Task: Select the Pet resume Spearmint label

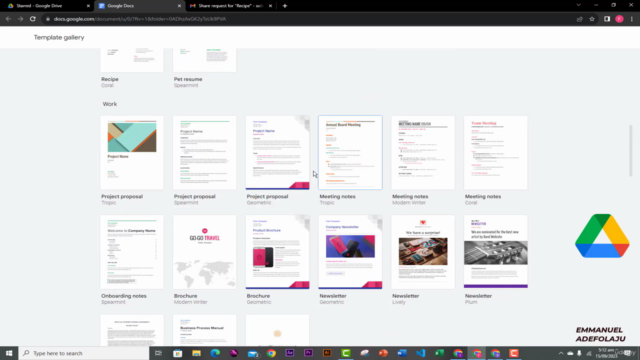Action: pos(188,82)
